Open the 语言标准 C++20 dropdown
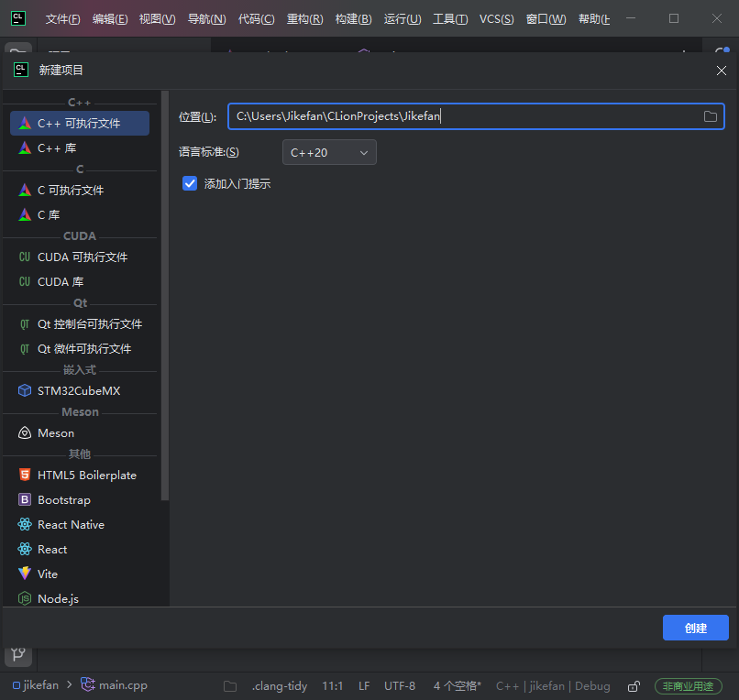 click(329, 153)
